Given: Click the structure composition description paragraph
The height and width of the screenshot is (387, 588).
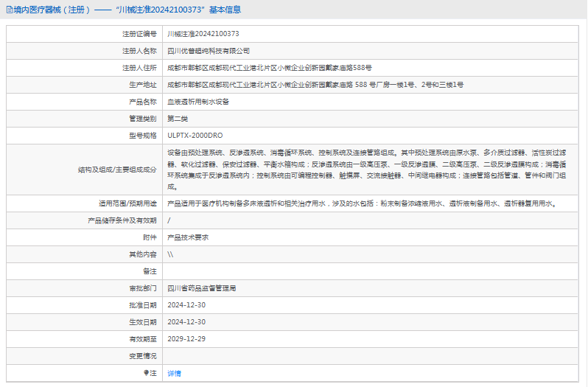Looking at the screenshot, I should click(x=367, y=170).
